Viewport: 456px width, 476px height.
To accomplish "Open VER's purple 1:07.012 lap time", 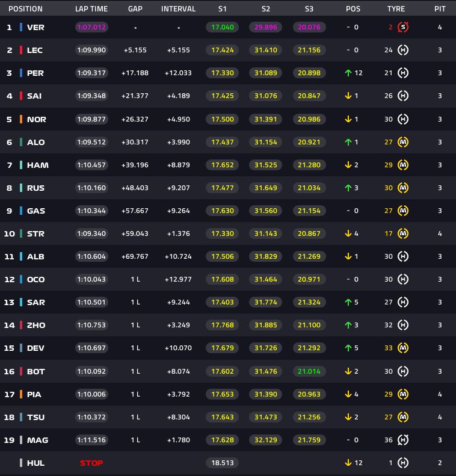I will 91,27.
